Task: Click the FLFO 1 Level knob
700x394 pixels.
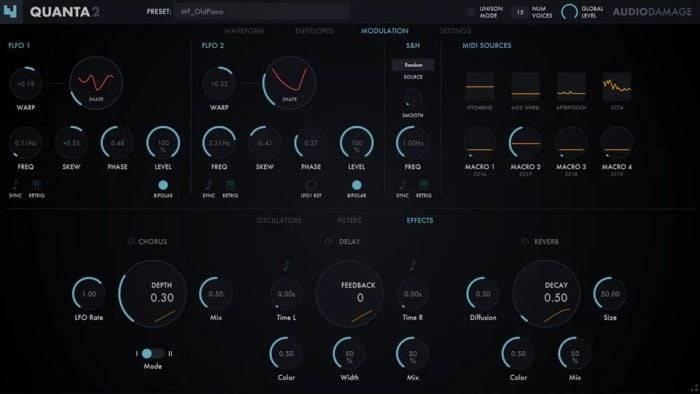Action: point(163,143)
